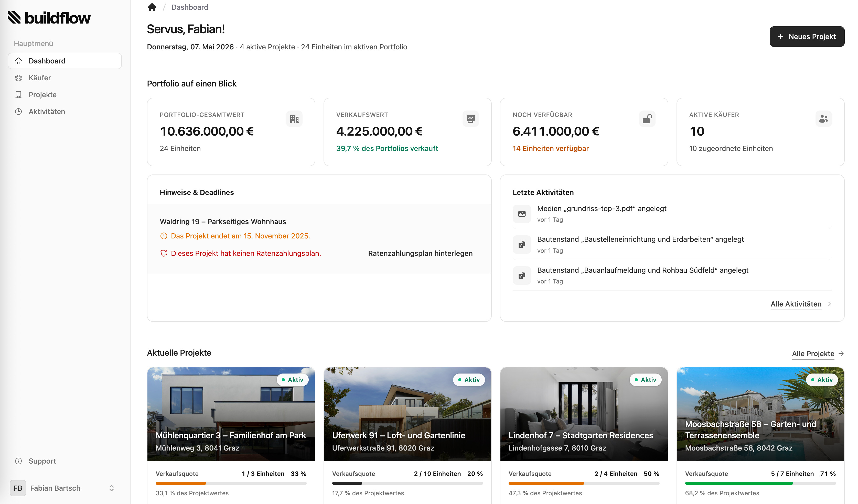The height and width of the screenshot is (504, 858).
Task: Click Aktiv badge on Uferwerk 91 card
Action: [469, 380]
